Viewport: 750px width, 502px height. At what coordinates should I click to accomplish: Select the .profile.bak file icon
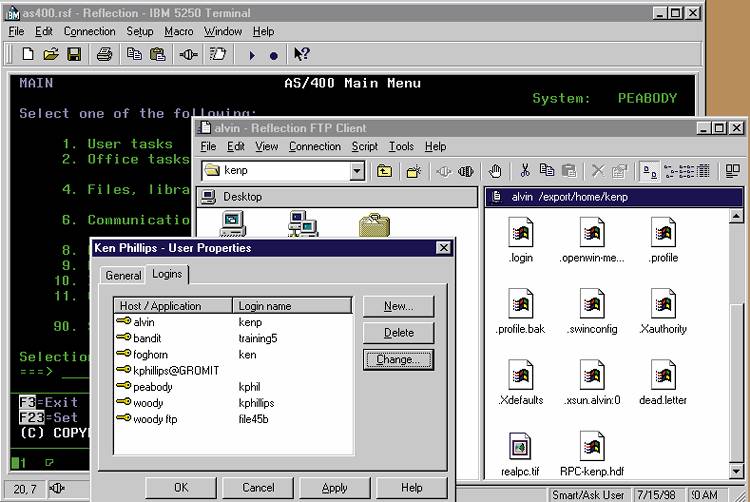tap(520, 310)
